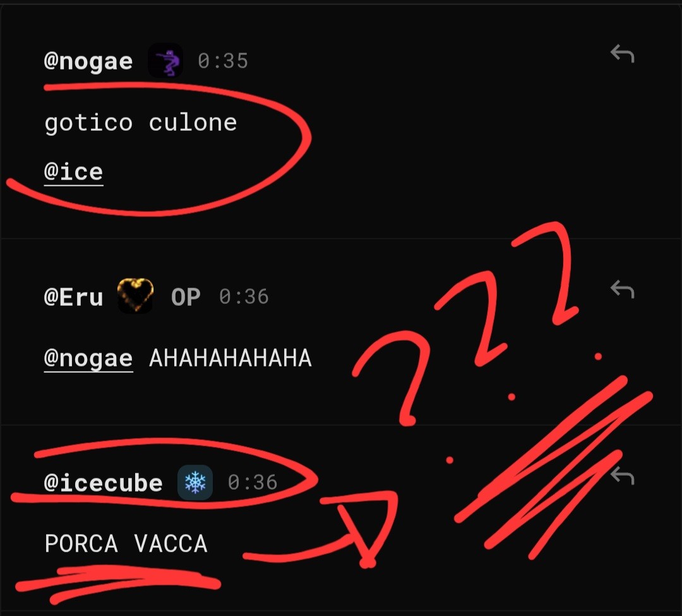Select the AHAHAHAHAHA message text
The image size is (682, 616).
click(x=230, y=358)
